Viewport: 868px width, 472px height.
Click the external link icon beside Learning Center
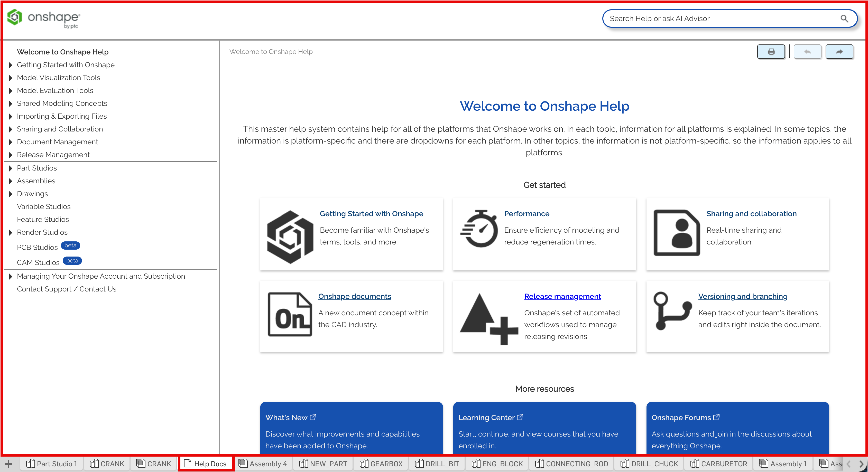520,417
